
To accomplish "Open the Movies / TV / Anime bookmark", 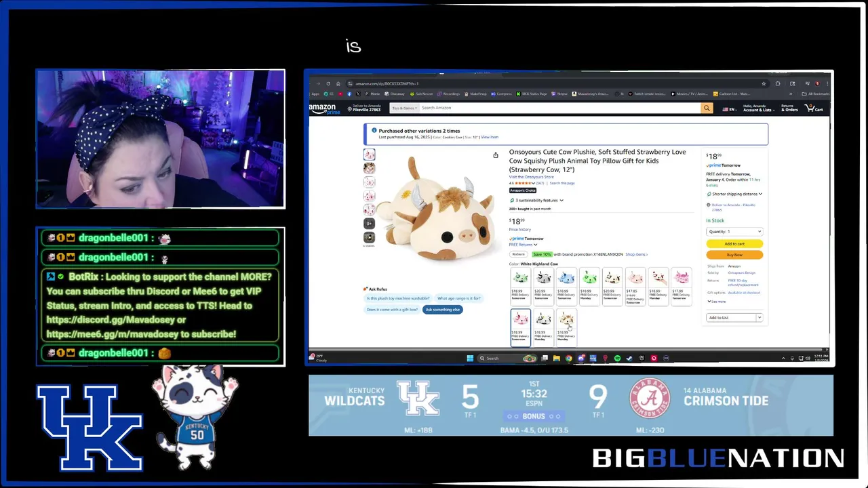I will click(x=689, y=94).
